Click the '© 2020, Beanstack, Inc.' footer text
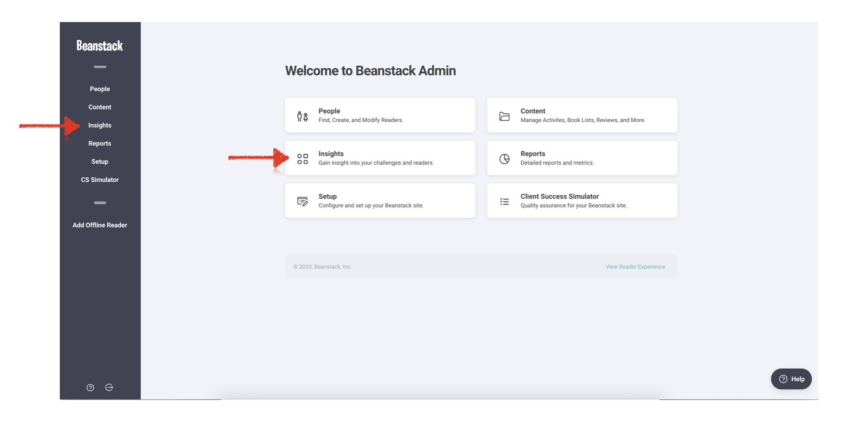868x436 pixels. [322, 267]
